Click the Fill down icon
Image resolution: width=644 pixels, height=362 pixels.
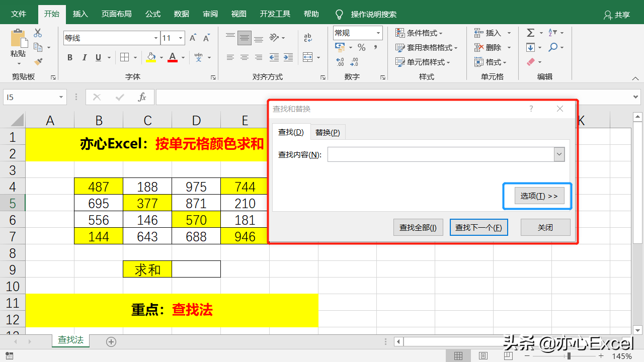pyautogui.click(x=530, y=47)
